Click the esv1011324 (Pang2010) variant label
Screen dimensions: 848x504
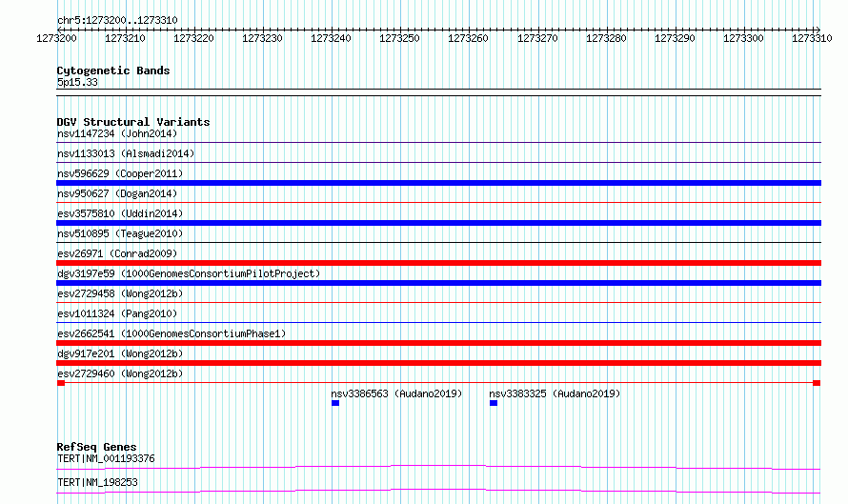point(117,313)
